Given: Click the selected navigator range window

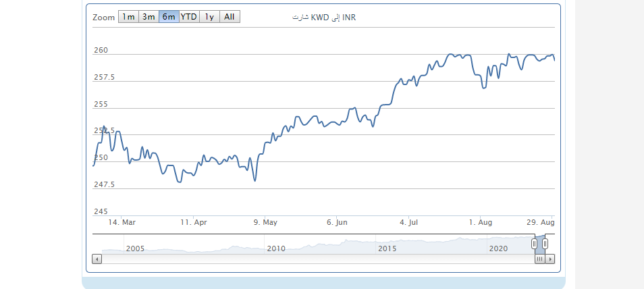Looking at the screenshot, I should pyautogui.click(x=539, y=244).
